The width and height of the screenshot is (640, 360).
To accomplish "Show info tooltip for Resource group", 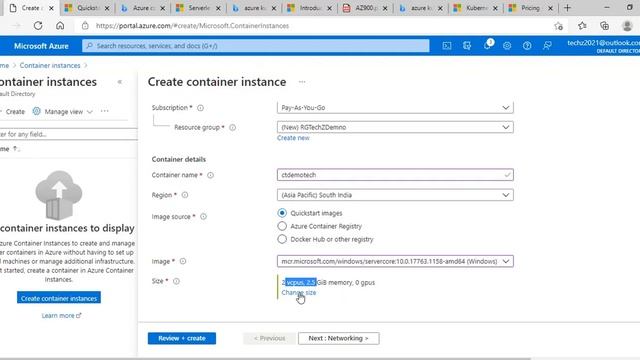I will (x=232, y=127).
